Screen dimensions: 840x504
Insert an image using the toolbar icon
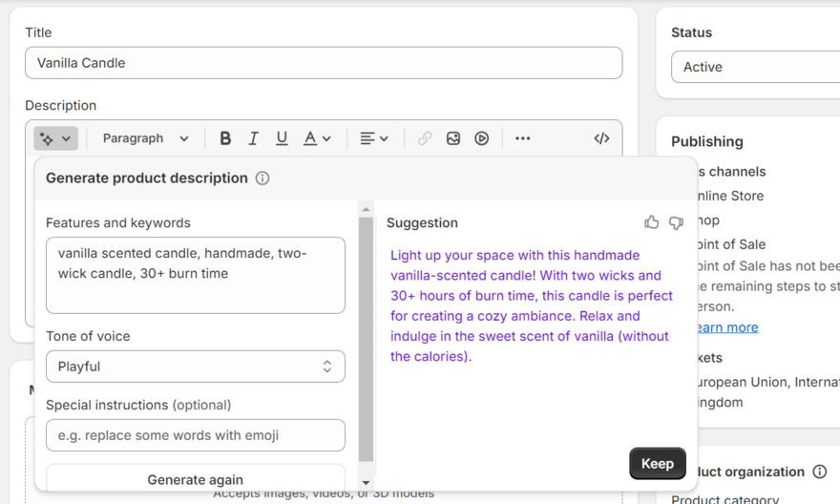point(453,138)
